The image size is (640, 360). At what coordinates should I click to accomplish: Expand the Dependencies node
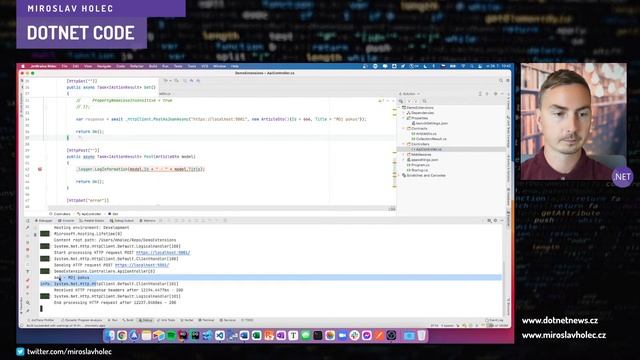pyautogui.click(x=404, y=113)
